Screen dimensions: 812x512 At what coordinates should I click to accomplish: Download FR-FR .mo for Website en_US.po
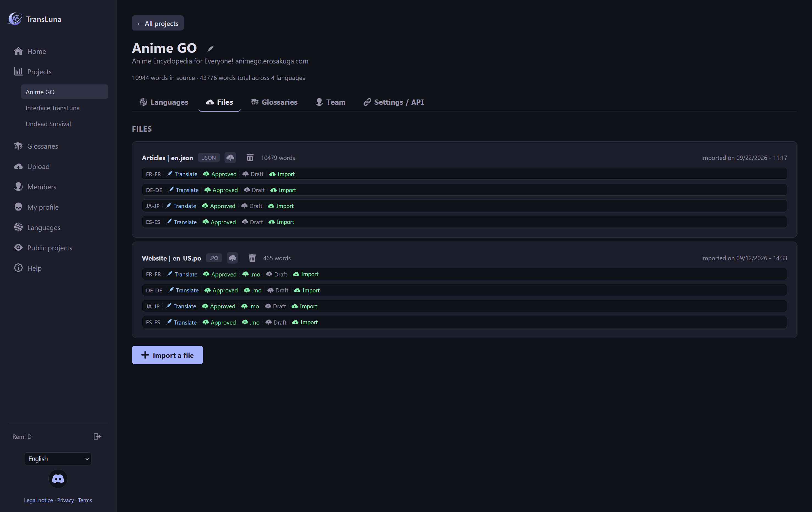[x=251, y=274]
